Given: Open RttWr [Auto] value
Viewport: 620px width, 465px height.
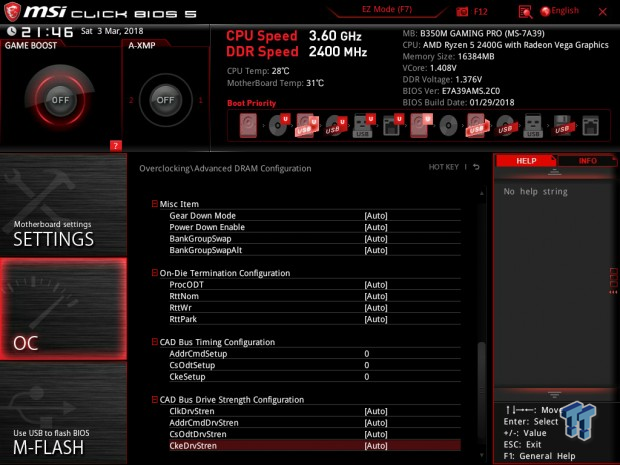Looking at the screenshot, I should 376,307.
